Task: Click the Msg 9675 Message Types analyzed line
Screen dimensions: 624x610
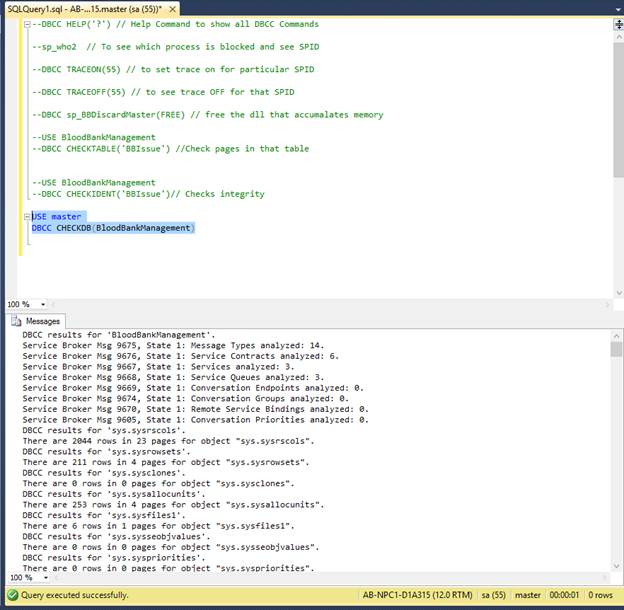Action: (x=173, y=345)
